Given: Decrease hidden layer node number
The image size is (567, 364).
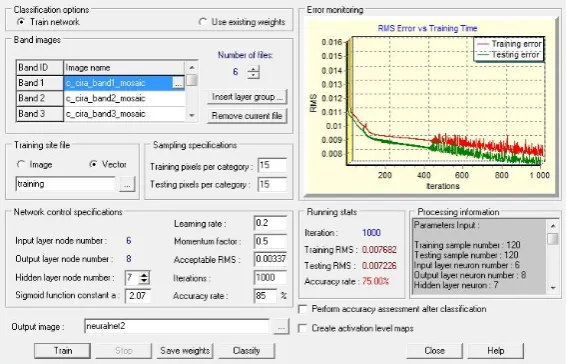Looking at the screenshot, I should tap(144, 281).
